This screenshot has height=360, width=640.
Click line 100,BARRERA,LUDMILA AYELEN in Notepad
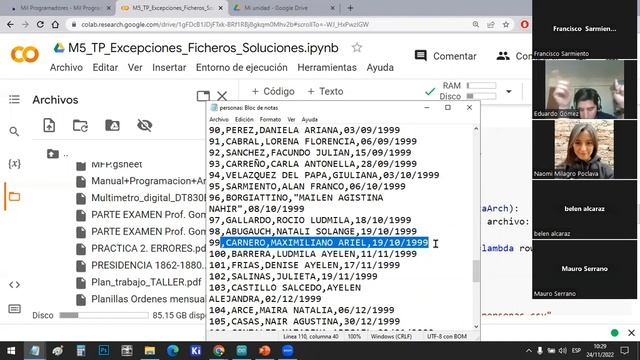coord(313,254)
